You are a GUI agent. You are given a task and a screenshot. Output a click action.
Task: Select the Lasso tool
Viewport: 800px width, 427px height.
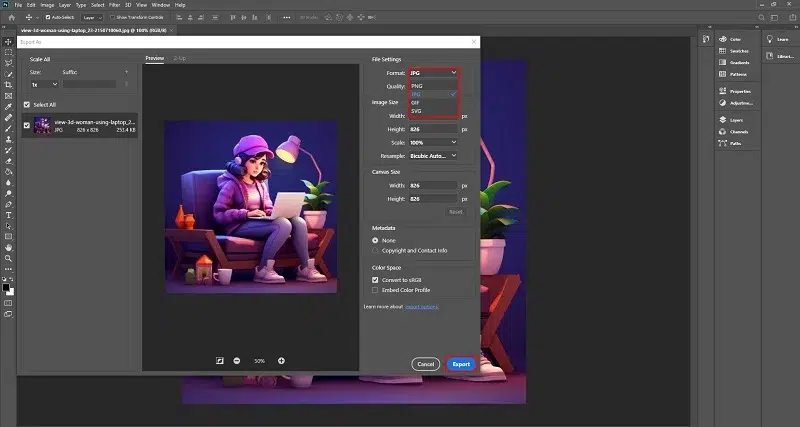coord(8,63)
